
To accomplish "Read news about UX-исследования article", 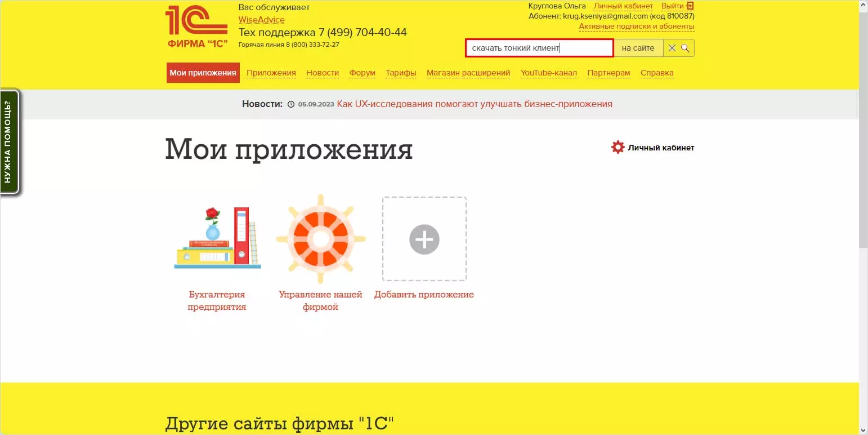I will [475, 104].
